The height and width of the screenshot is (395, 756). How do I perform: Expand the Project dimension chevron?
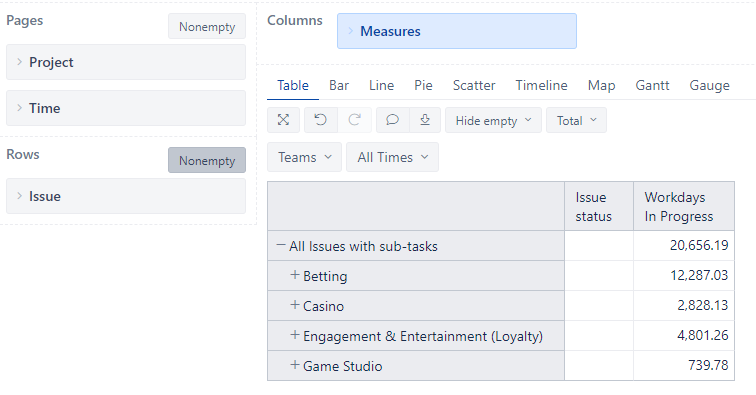pyautogui.click(x=19, y=62)
